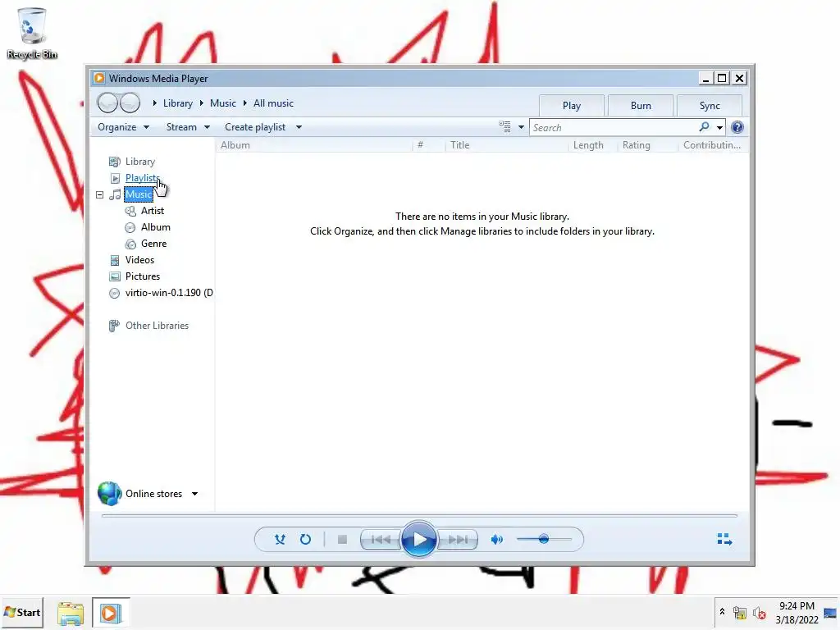Click the Playlists icon in the tree
840x630 pixels.
tap(115, 178)
